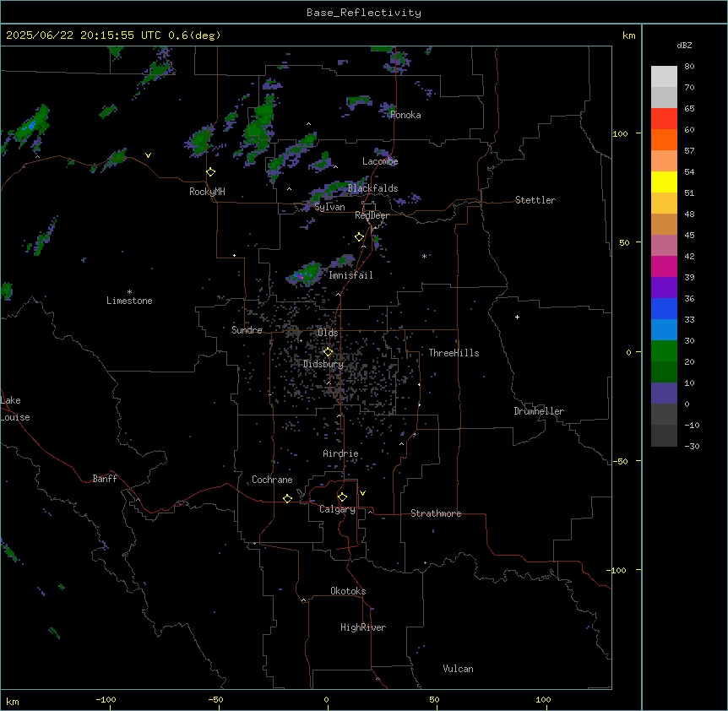This screenshot has width=728, height=711.
Task: Click the Innisfail label
Action: [x=351, y=275]
